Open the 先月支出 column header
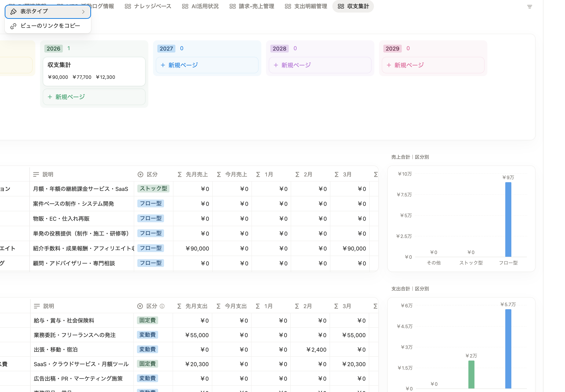 192,306
